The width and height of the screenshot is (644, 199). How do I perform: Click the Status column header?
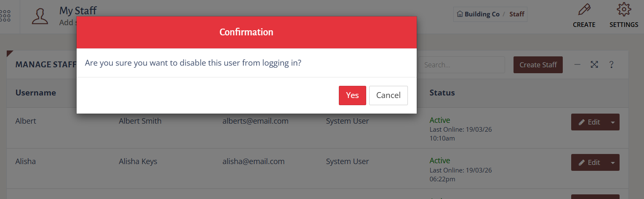click(x=442, y=93)
